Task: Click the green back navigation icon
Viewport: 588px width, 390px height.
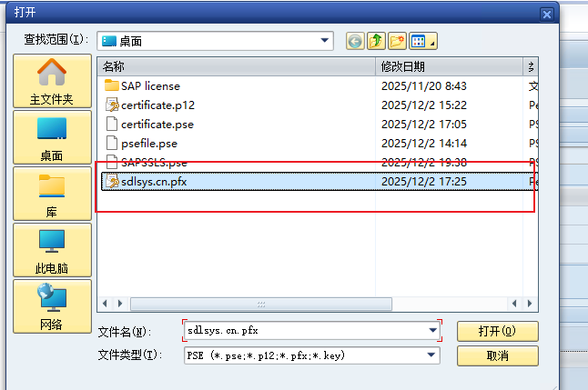Action: [354, 41]
